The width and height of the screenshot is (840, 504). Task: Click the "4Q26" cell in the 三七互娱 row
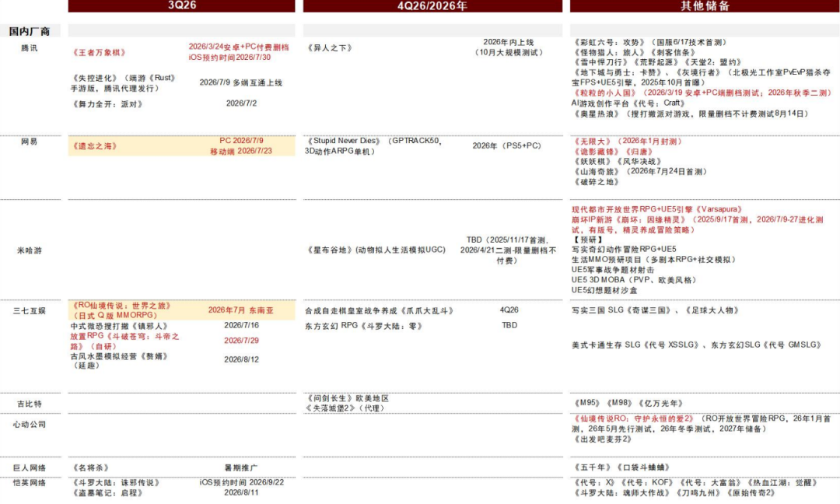point(509,310)
